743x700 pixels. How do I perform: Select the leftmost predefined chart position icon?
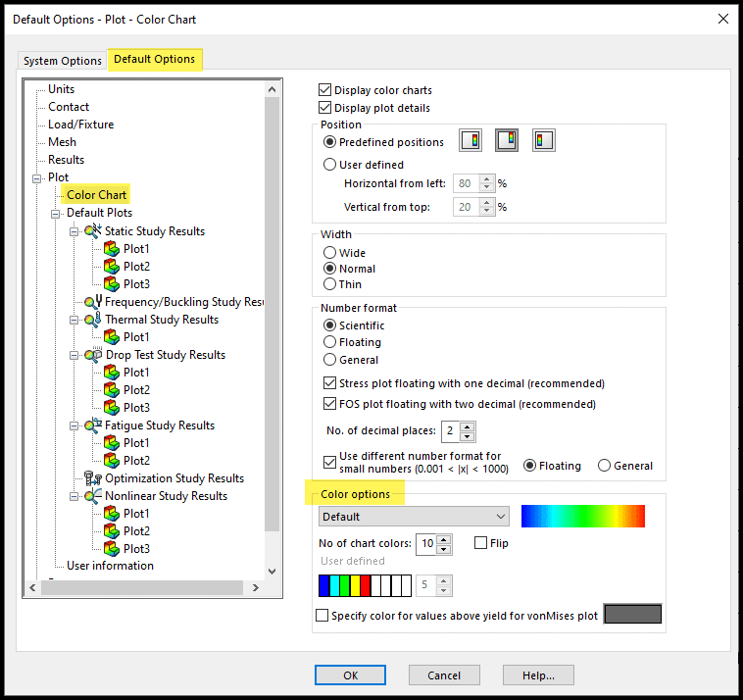[471, 141]
